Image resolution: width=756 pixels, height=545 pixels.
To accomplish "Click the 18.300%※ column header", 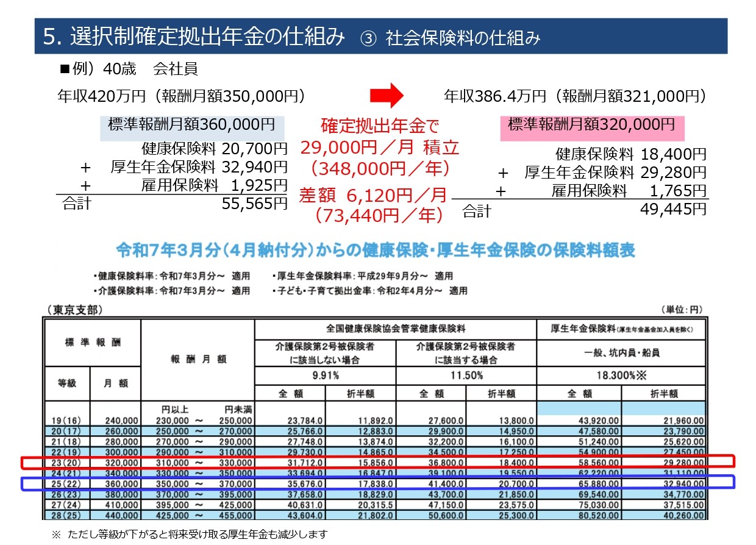I will tap(619, 376).
